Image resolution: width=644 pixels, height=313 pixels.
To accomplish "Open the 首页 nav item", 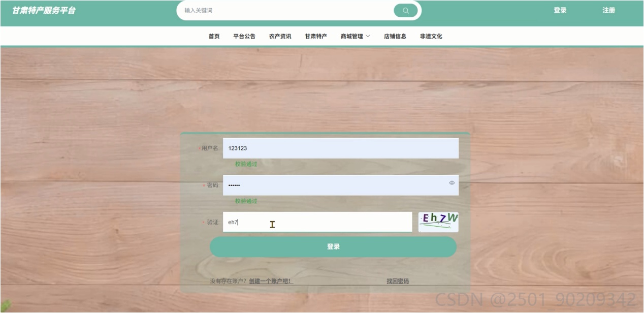I will [214, 37].
